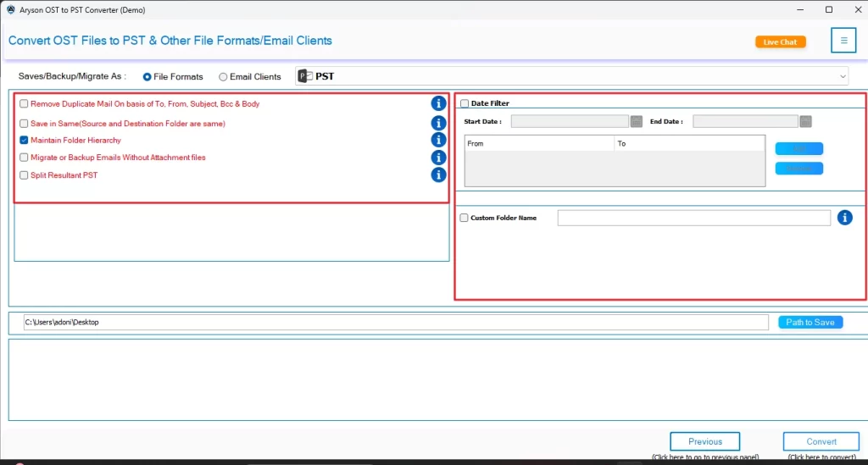Image resolution: width=868 pixels, height=465 pixels.
Task: Select Email Clients radio button
Action: coord(223,77)
